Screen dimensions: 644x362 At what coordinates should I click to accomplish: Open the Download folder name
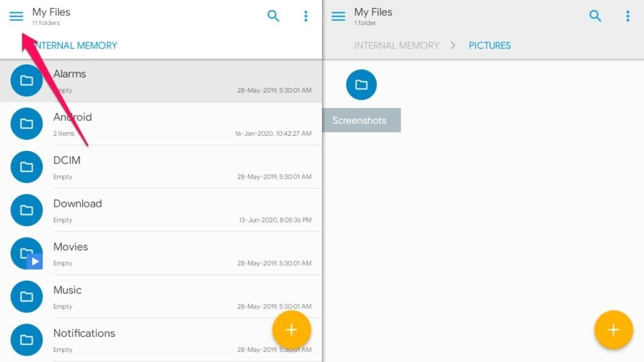(x=77, y=204)
